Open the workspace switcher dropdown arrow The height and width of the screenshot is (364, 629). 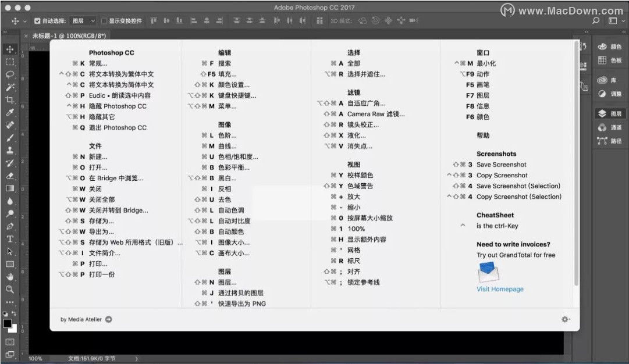[623, 21]
